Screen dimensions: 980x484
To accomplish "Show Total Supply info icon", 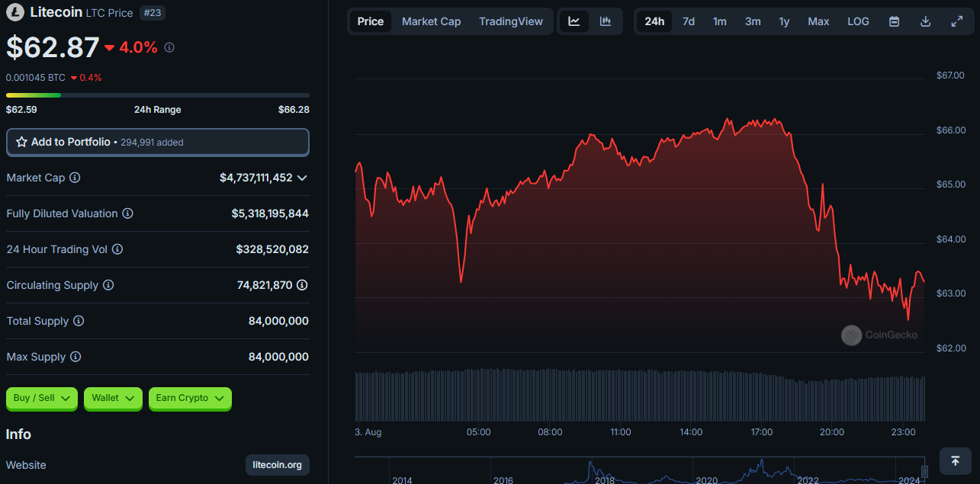I will tap(79, 321).
